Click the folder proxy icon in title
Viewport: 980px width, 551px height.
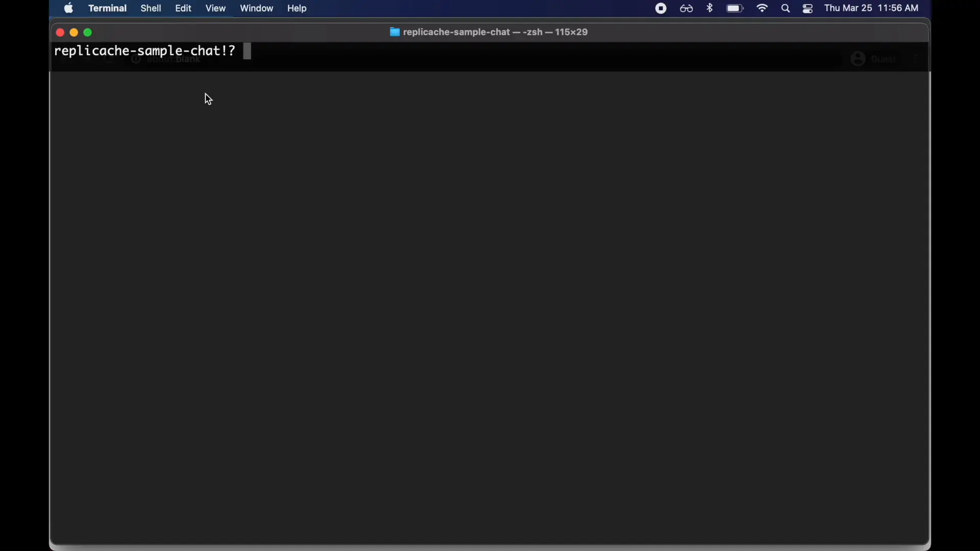click(x=395, y=32)
